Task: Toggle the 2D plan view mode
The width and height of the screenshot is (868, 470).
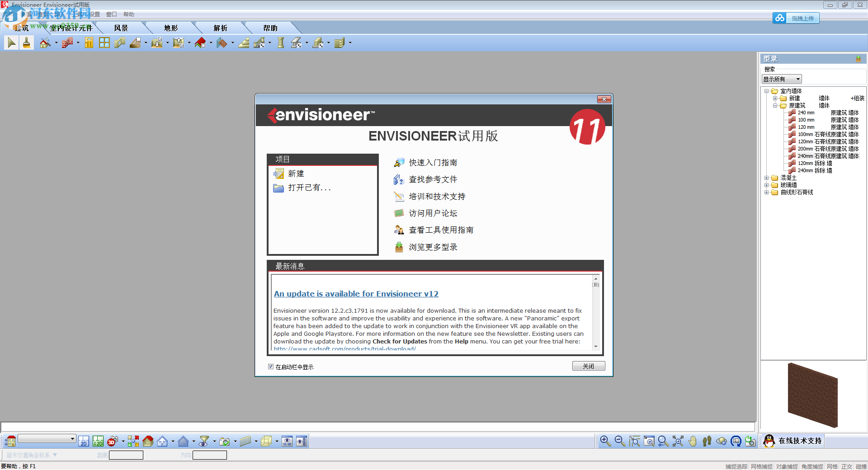Action: pyautogui.click(x=84, y=442)
